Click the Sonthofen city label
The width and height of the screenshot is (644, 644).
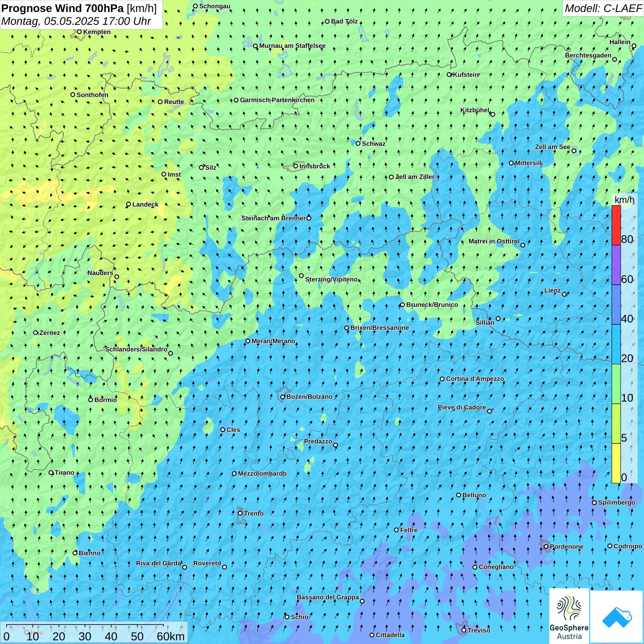(92, 95)
